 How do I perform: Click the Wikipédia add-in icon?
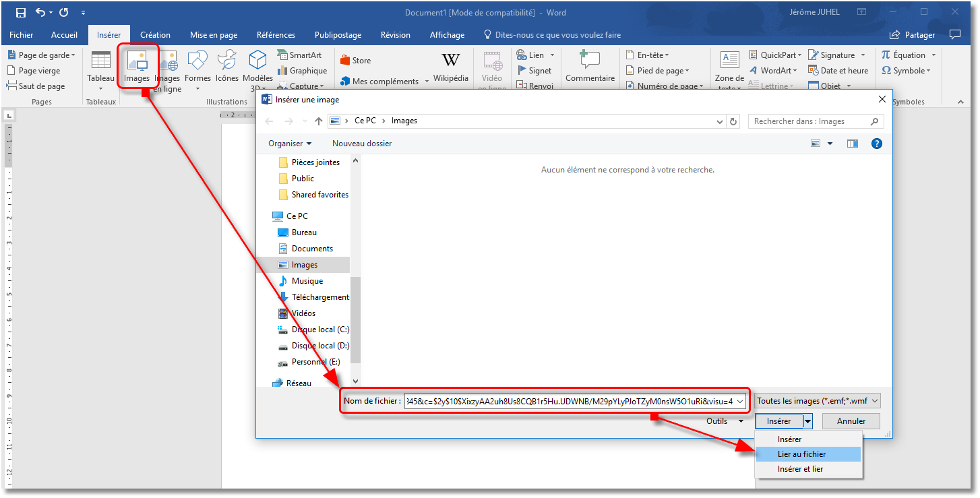(450, 67)
